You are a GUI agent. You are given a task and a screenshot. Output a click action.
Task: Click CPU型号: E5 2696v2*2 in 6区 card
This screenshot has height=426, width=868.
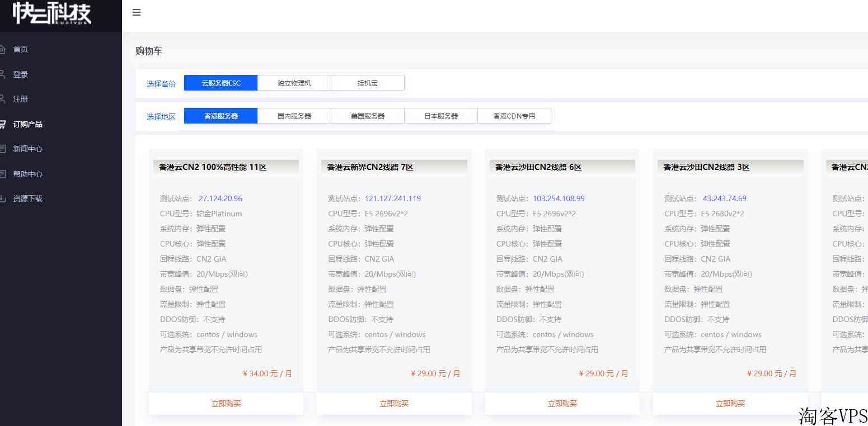536,214
